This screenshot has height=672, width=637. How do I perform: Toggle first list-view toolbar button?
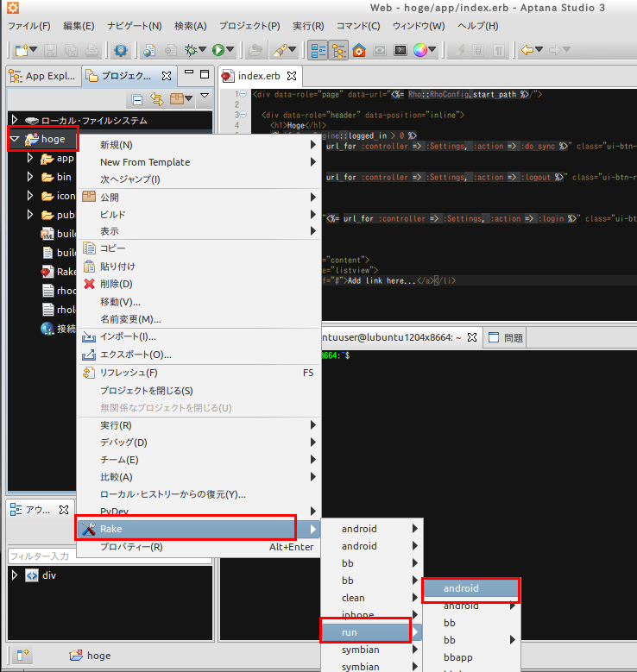[x=318, y=50]
